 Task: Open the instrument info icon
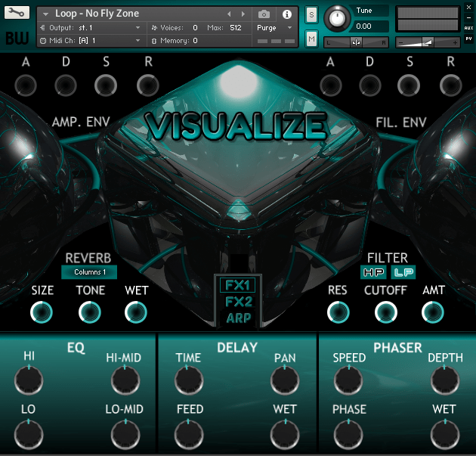(287, 14)
